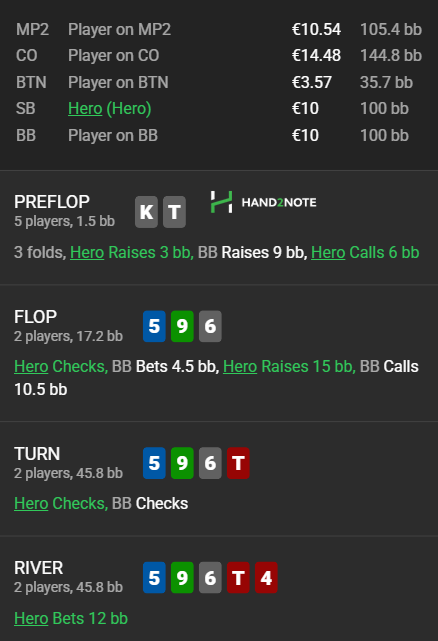Click the Hand2Note logo
Viewport: 438px width, 641px height.
click(263, 202)
